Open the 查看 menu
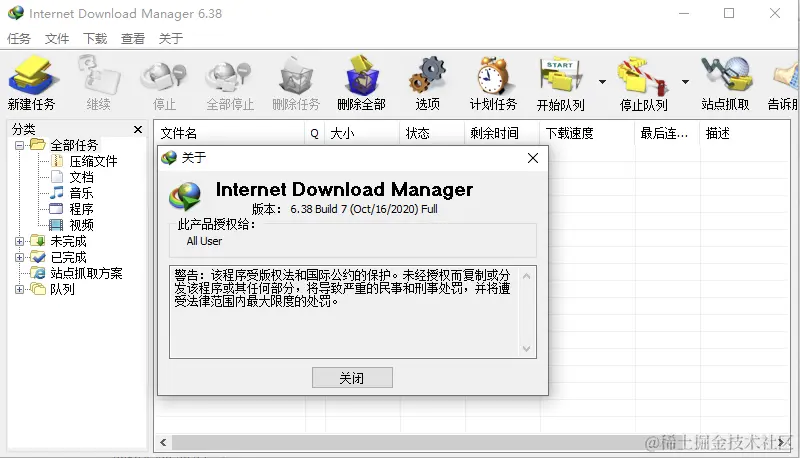The image size is (800, 458). 133,38
